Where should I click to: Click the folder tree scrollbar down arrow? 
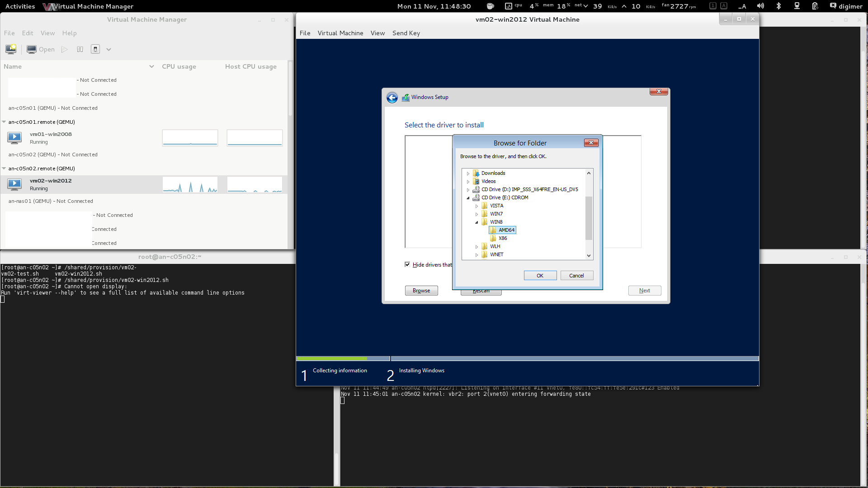[x=589, y=255]
